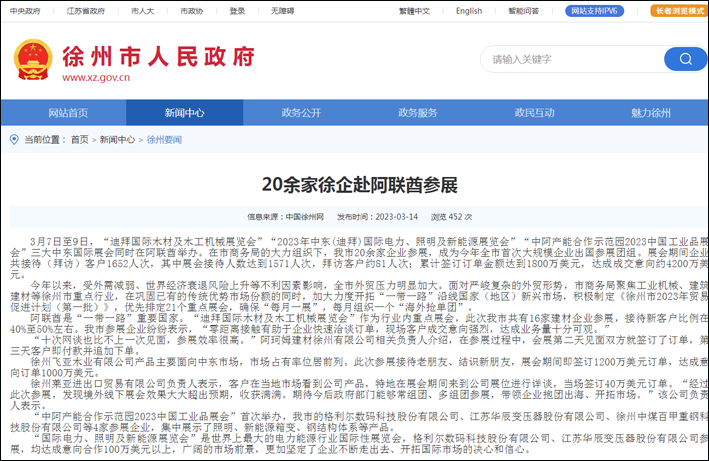709x461 pixels.
Task: Click the national emblem logo
Action: 33,60
